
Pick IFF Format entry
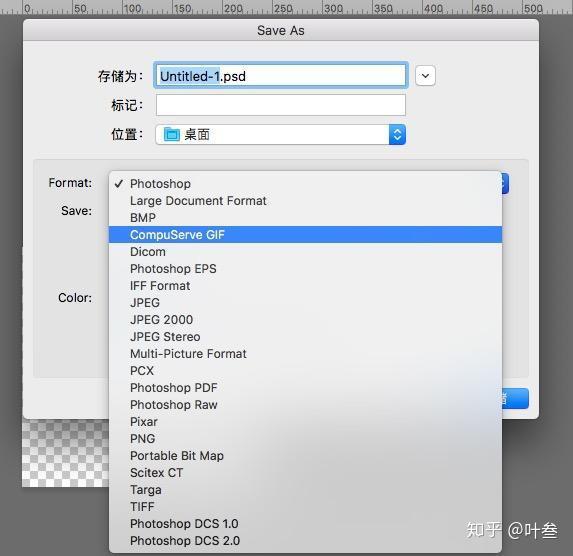click(x=305, y=285)
